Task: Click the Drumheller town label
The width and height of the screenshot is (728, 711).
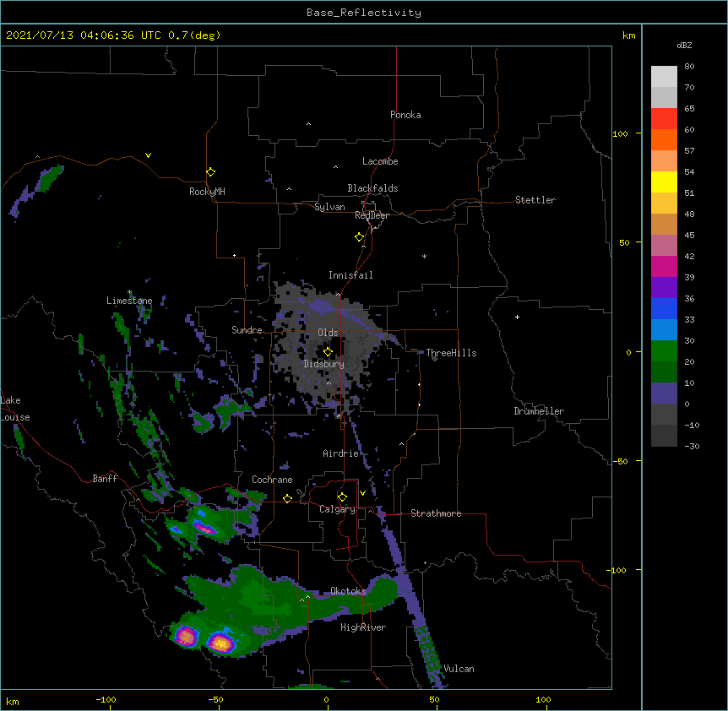Action: click(539, 411)
